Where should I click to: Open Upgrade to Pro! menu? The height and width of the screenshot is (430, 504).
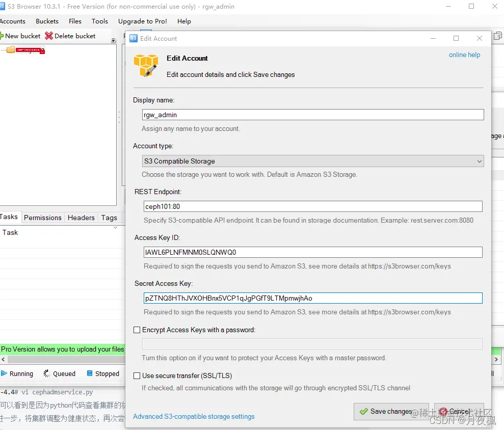coord(142,21)
